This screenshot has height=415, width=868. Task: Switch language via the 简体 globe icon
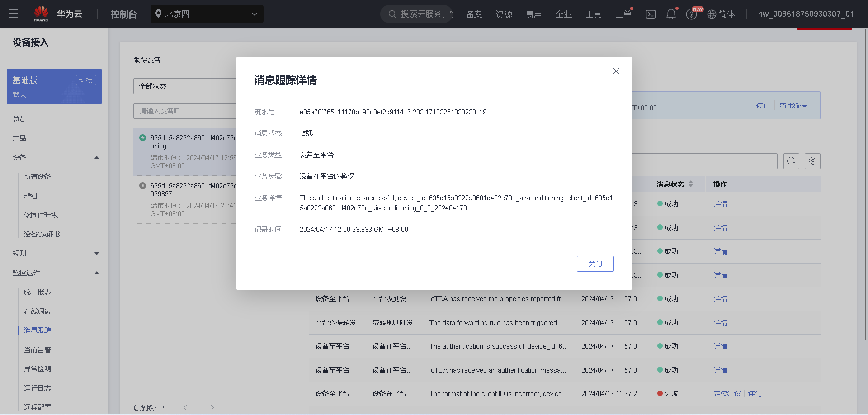(721, 14)
